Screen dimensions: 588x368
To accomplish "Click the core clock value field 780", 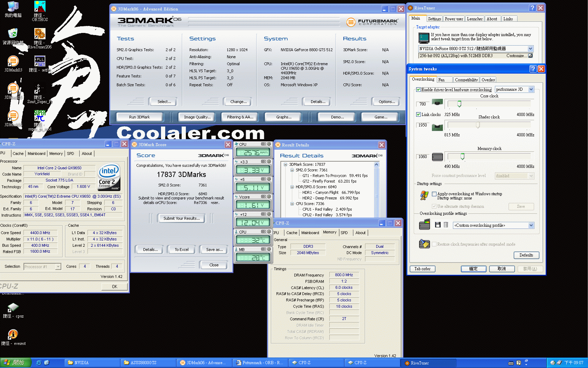I will (423, 104).
